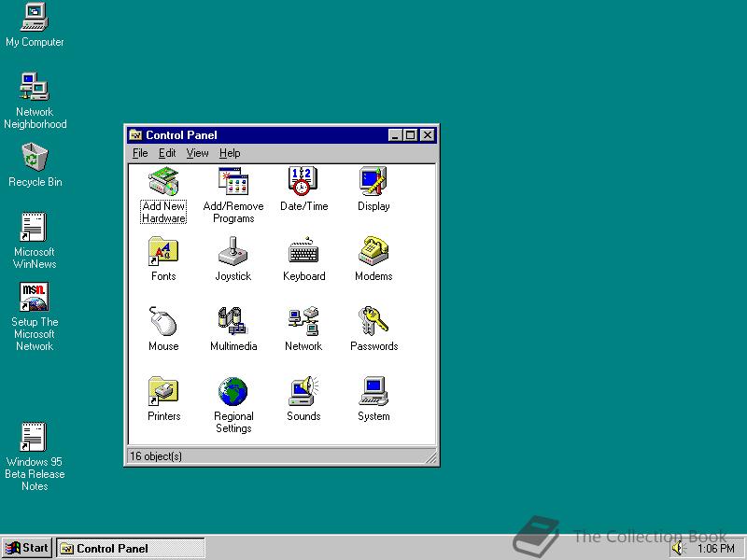Click the Fonts folder icon

[163, 251]
